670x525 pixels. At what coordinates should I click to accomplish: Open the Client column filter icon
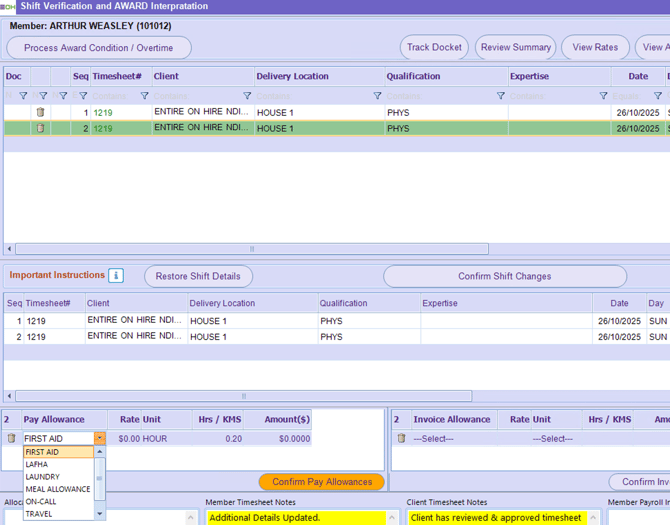(x=247, y=96)
